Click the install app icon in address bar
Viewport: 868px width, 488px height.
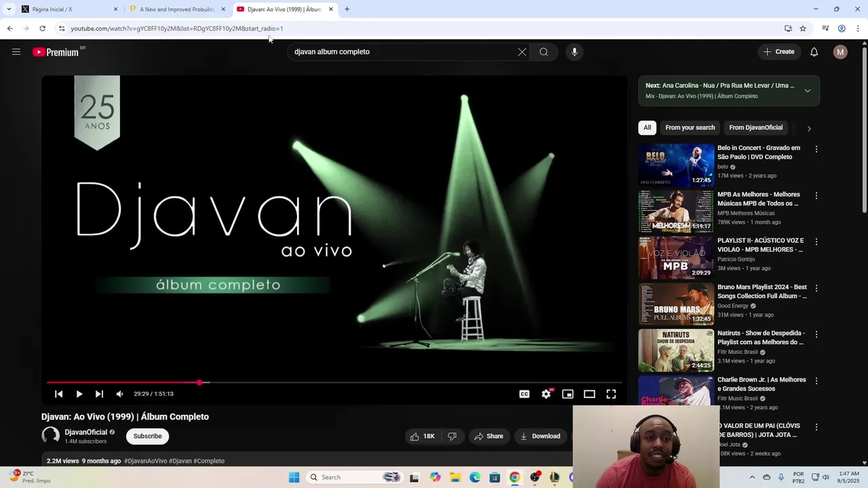(x=788, y=28)
